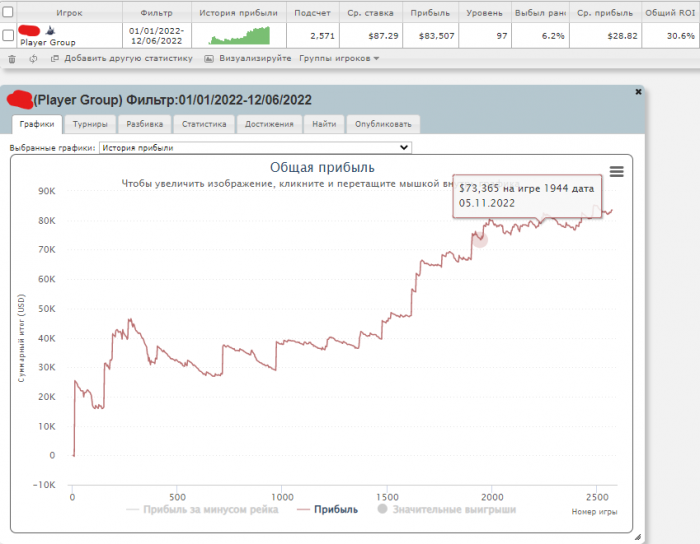Click the Визуализируйте link
700x544 pixels.
[x=255, y=58]
